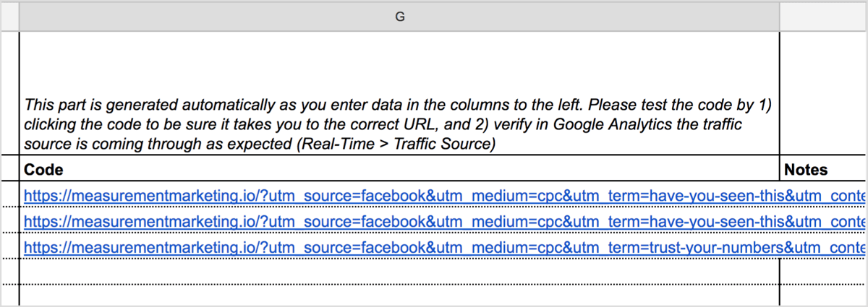Select the Notes header cell

pos(822,169)
